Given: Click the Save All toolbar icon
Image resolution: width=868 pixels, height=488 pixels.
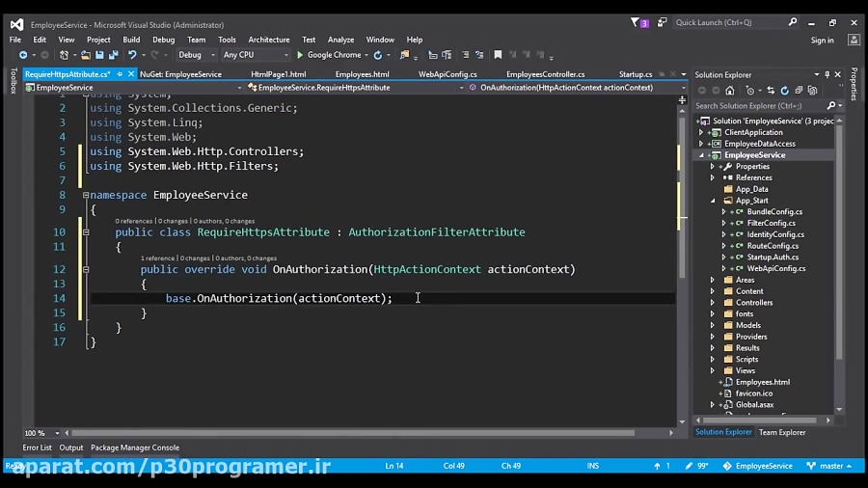Looking at the screenshot, I should [x=114, y=55].
